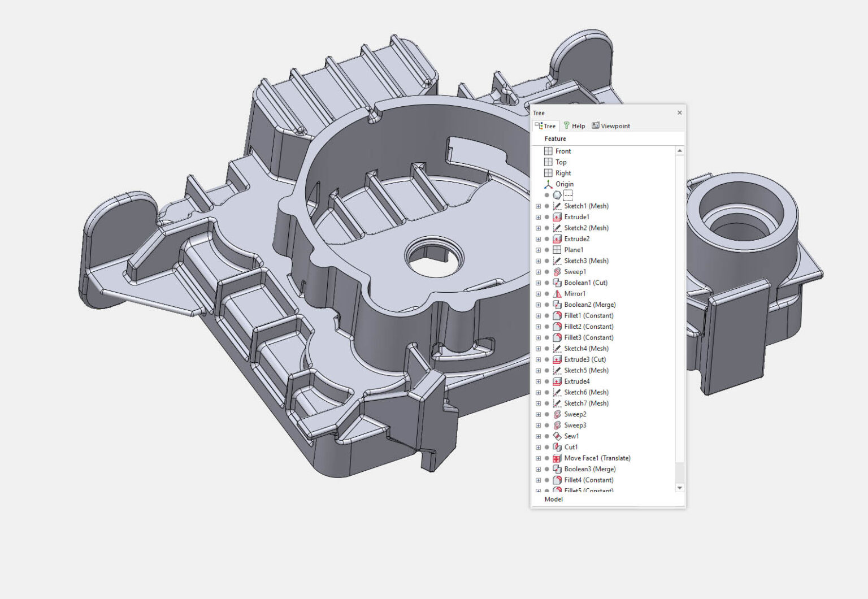This screenshot has height=599, width=868.
Task: Click the scrollbar down arrow in Tree
Action: 679,488
